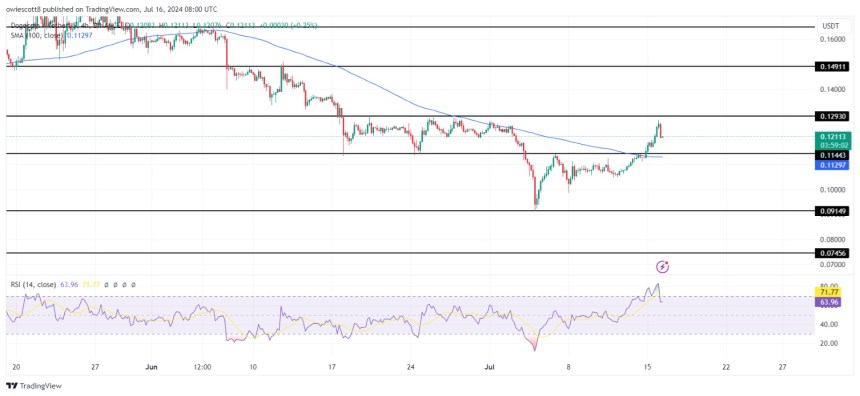Click the blue SMA value 0.11297 axis label
The height and width of the screenshot is (396, 860).
(834, 165)
